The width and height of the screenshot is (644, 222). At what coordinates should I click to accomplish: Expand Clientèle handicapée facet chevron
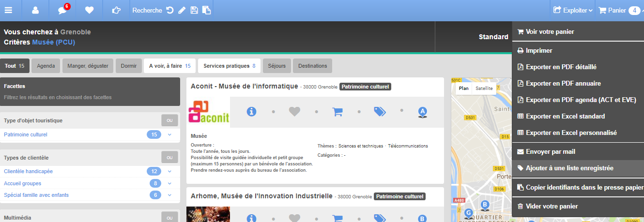169,171
